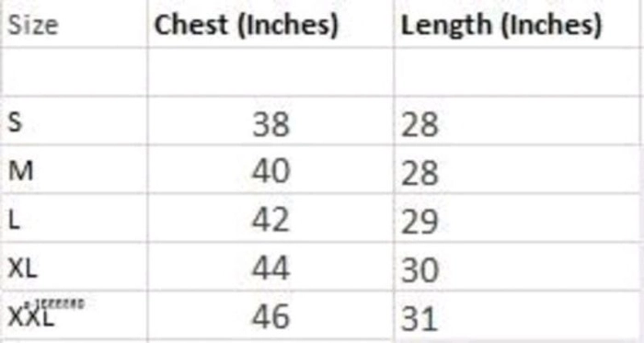The width and height of the screenshot is (644, 343).
Task: Click length value 28 in S row
Action: tap(517, 120)
